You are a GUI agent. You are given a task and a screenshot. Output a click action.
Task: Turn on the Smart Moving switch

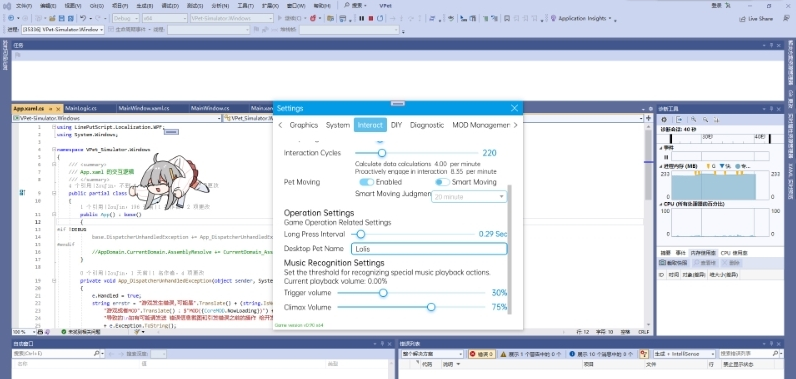[442, 182]
